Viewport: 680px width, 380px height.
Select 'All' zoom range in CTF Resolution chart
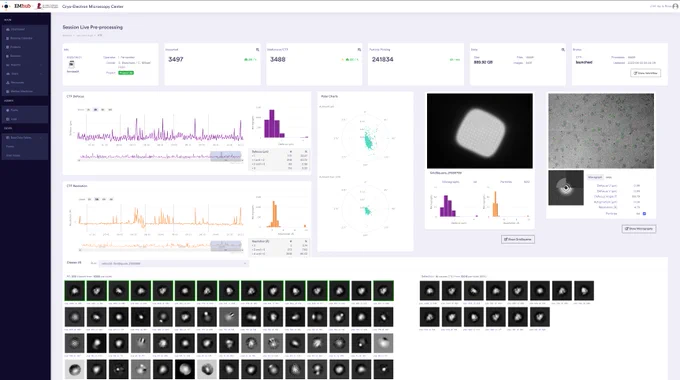(x=111, y=199)
